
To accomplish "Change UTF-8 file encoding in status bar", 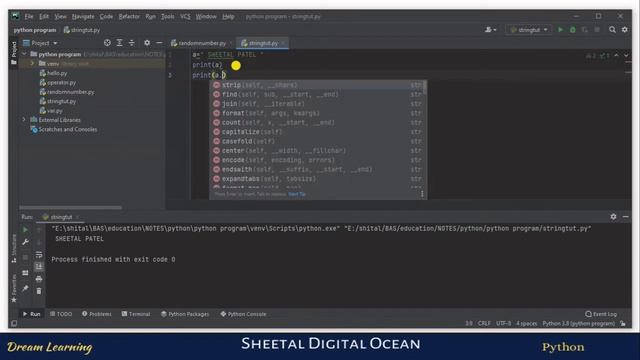I will (503, 324).
